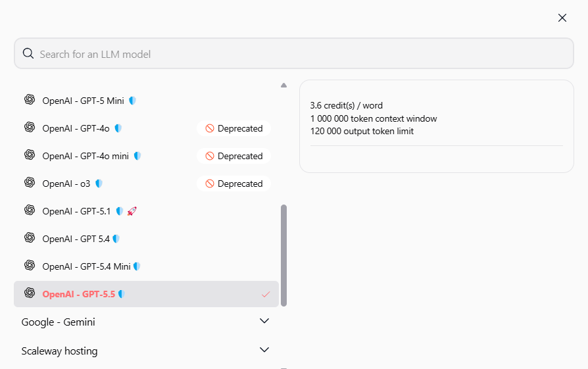
Task: Select OpenAI - GPT-5 Mini from list
Action: coord(83,101)
